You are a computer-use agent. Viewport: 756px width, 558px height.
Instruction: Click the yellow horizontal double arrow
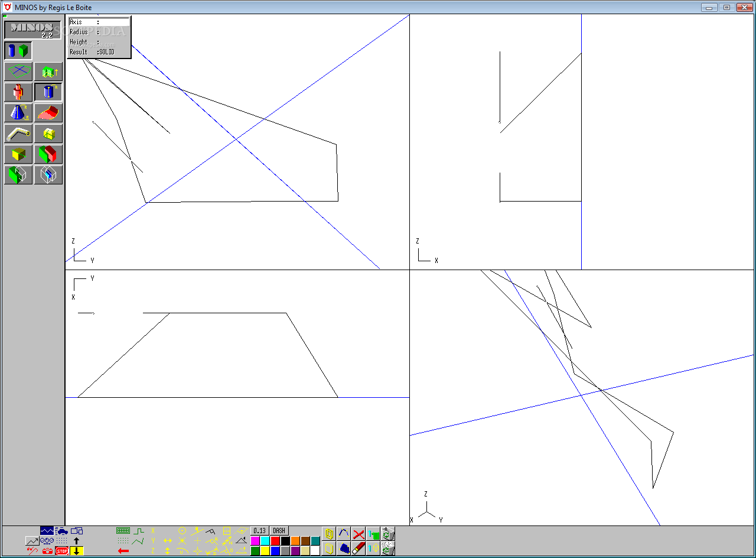[168, 541]
